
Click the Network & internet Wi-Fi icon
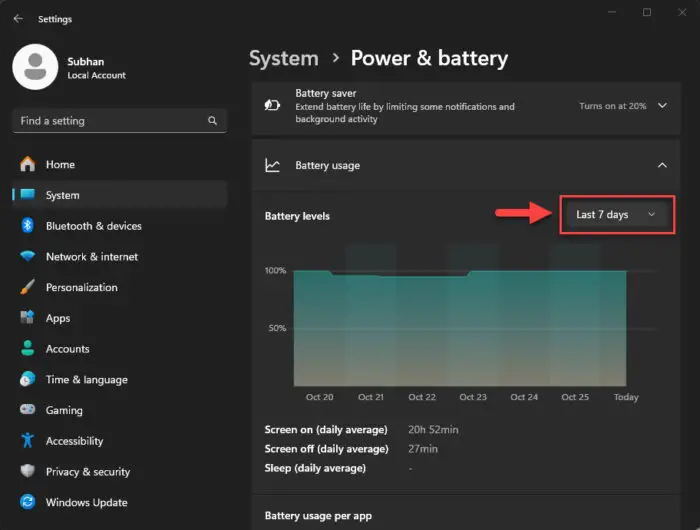pyautogui.click(x=28, y=256)
